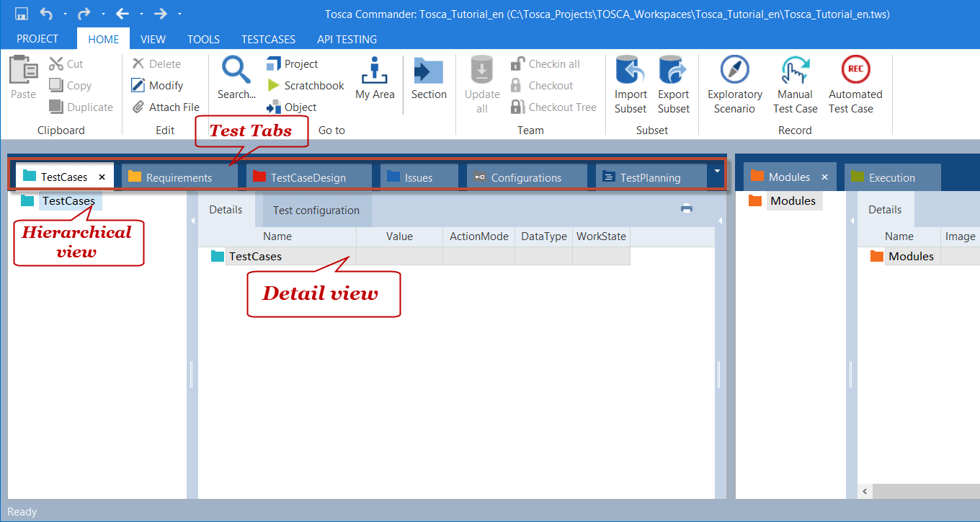Switch to the VIEW ribbon tab
The image size is (980, 522).
(x=153, y=39)
